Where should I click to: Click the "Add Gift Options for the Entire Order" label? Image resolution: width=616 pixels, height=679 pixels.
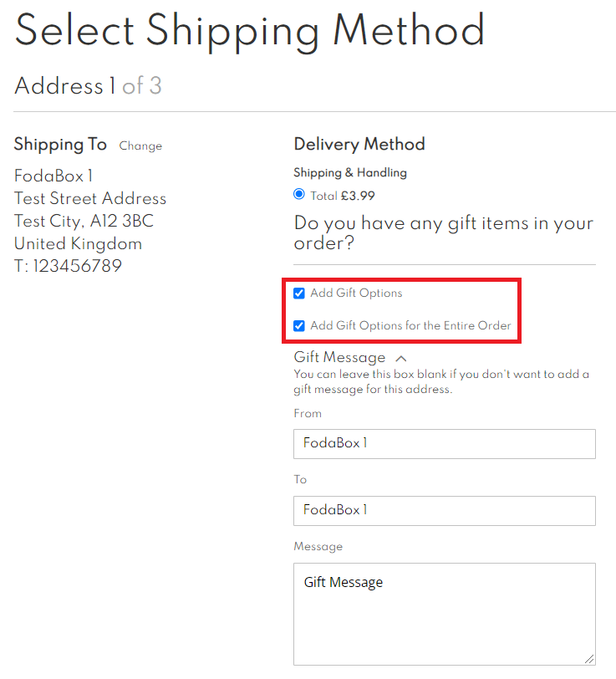click(x=410, y=325)
